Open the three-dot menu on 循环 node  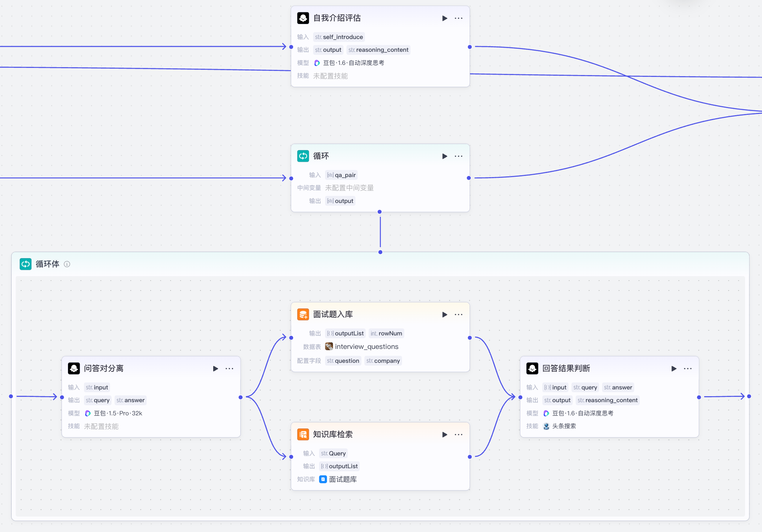[x=458, y=156]
